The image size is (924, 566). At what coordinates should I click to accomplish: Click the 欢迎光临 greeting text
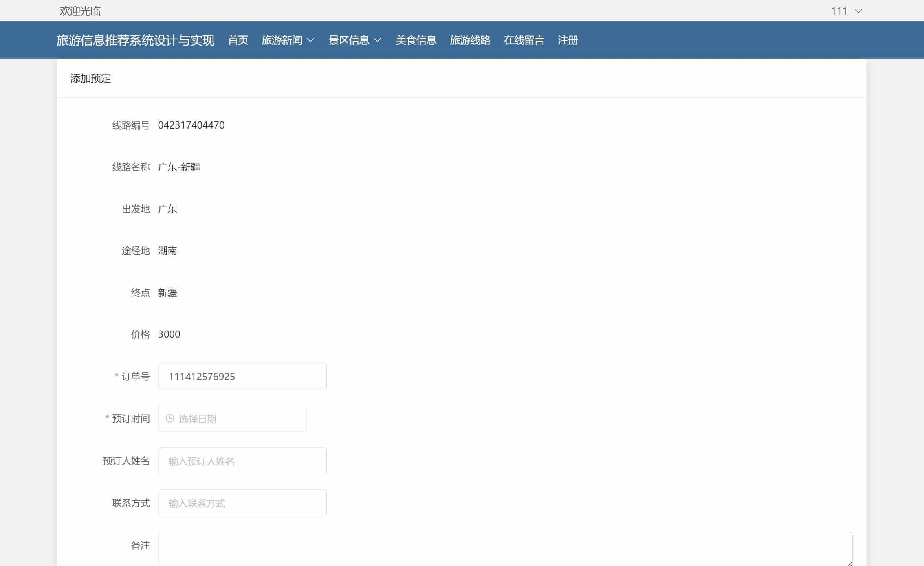[x=80, y=11]
